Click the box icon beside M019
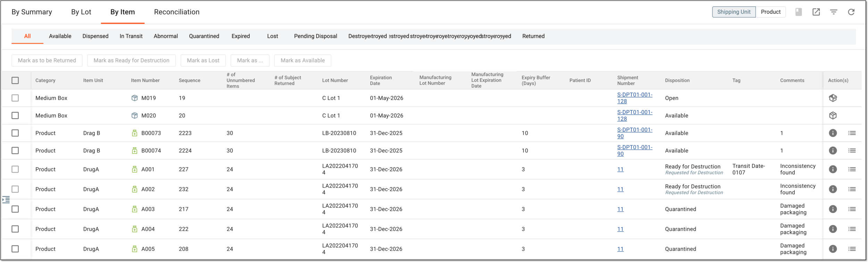 pyautogui.click(x=135, y=98)
